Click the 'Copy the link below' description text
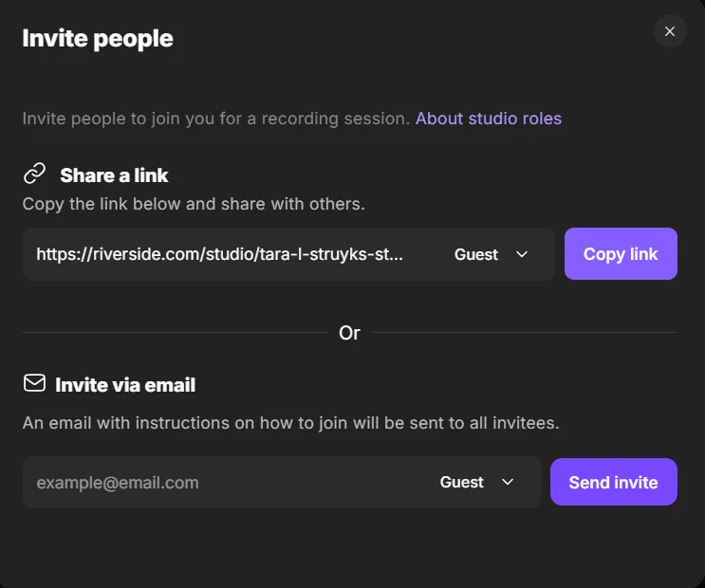705x588 pixels. (194, 204)
